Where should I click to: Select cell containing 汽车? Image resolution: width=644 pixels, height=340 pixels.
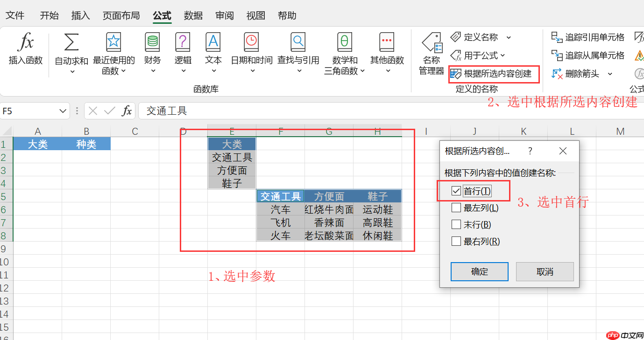click(281, 209)
